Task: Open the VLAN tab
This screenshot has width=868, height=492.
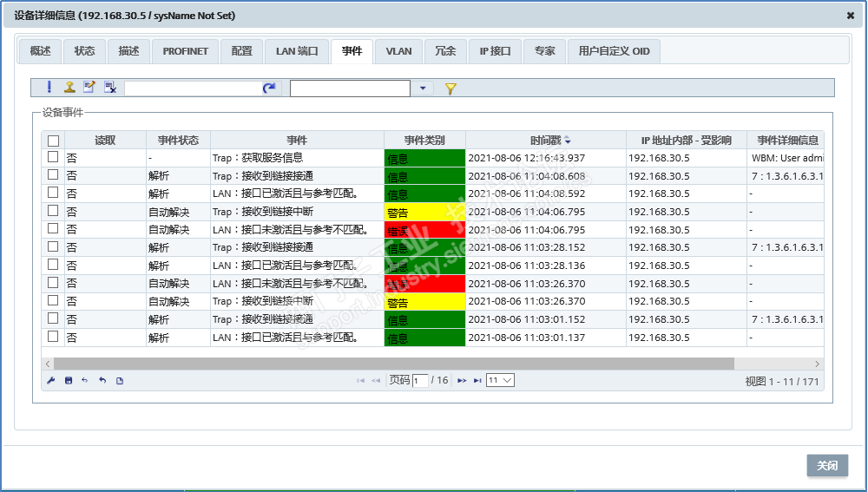Action: [x=398, y=51]
